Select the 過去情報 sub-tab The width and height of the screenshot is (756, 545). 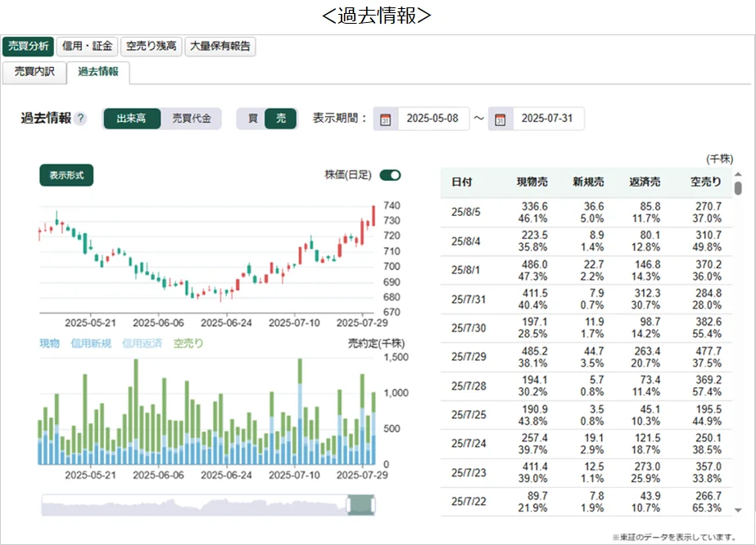[98, 72]
